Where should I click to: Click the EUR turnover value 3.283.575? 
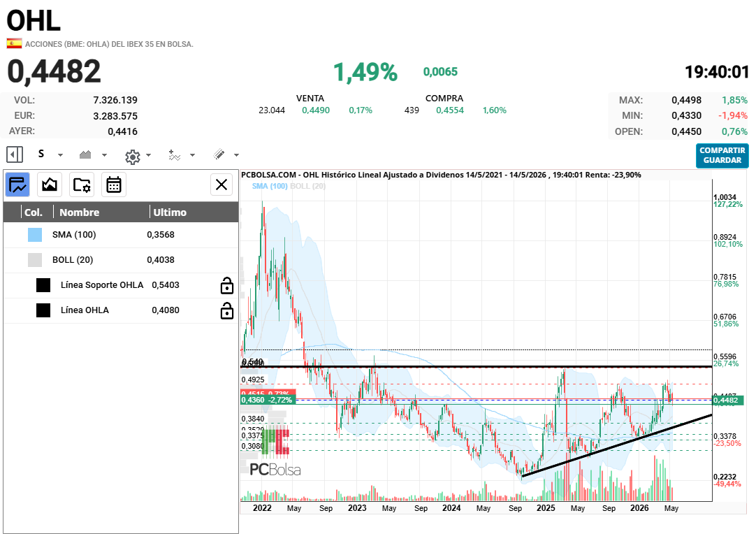pyautogui.click(x=115, y=116)
